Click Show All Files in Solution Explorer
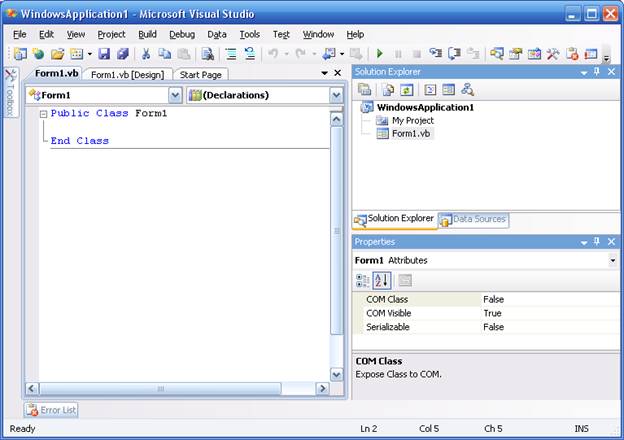The image size is (624, 440). (x=388, y=90)
